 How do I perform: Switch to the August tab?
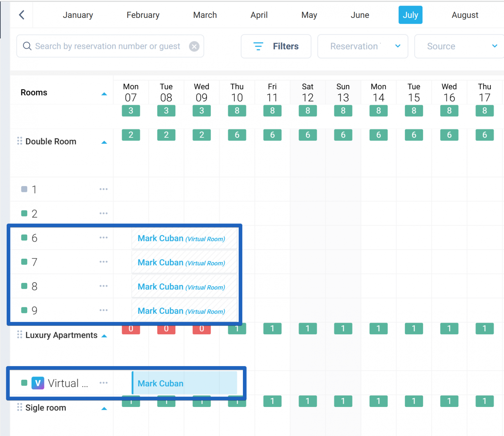[465, 15]
